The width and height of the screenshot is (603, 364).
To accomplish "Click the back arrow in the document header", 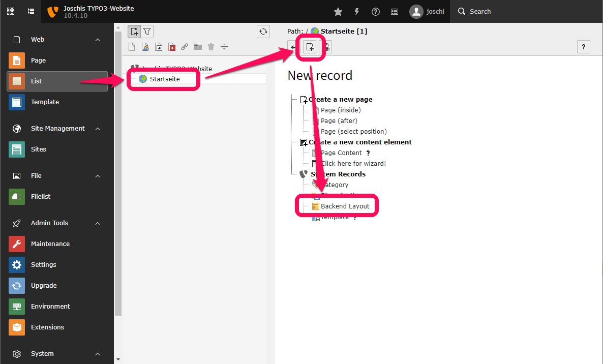I will [x=293, y=47].
